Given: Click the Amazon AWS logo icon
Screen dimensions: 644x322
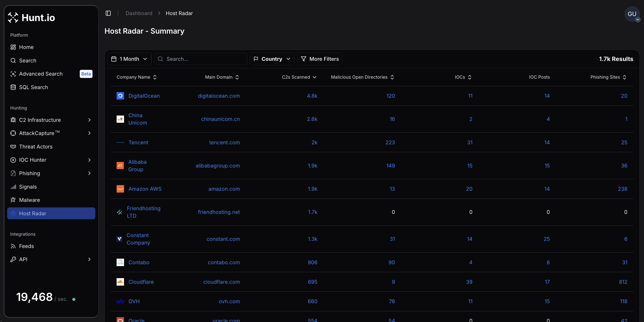Looking at the screenshot, I should tap(120, 189).
